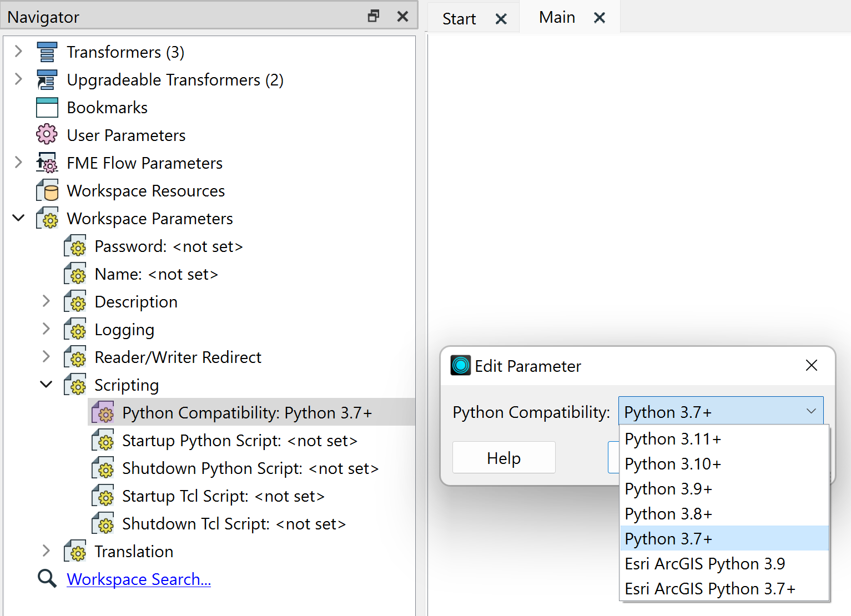851x616 pixels.
Task: Click the Transformers list icon
Action: [x=47, y=52]
